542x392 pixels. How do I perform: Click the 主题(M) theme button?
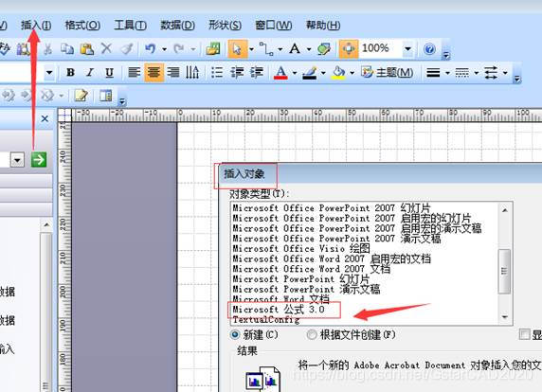tap(388, 73)
